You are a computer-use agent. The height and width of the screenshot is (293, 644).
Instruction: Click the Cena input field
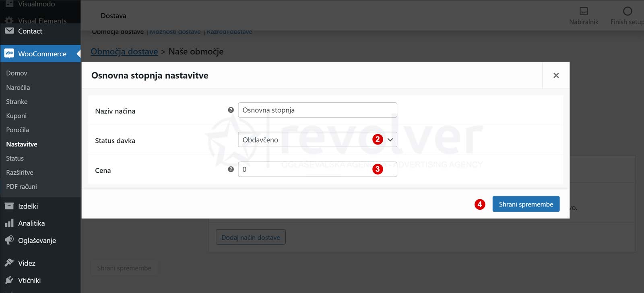click(x=306, y=169)
